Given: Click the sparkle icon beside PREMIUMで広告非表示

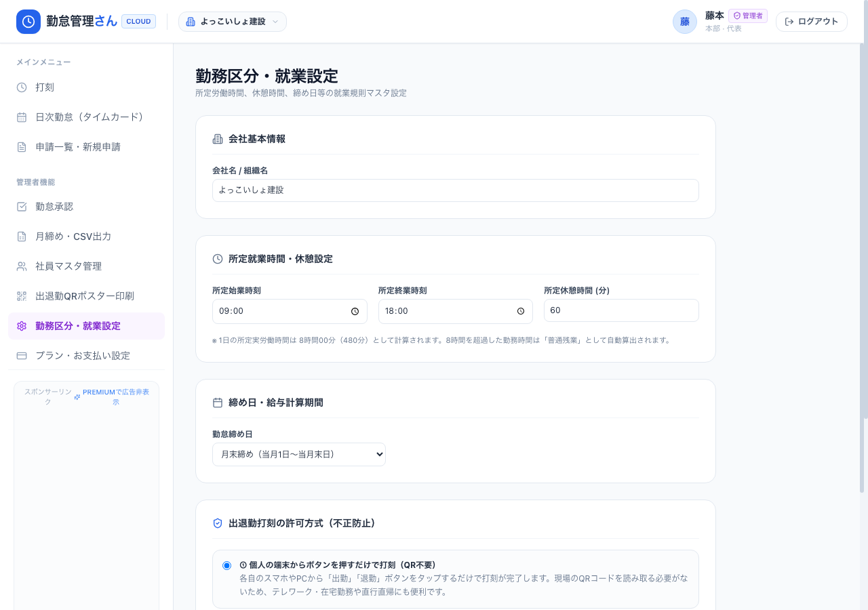Looking at the screenshot, I should pyautogui.click(x=77, y=397).
